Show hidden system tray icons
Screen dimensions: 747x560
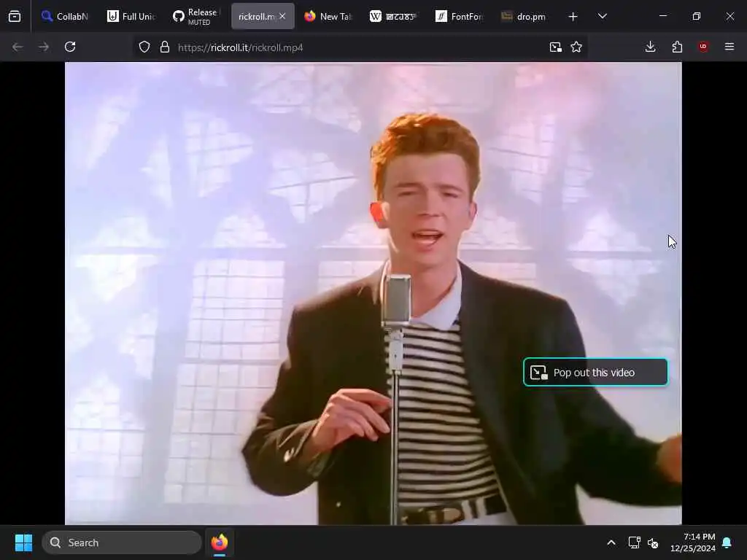[x=611, y=542]
